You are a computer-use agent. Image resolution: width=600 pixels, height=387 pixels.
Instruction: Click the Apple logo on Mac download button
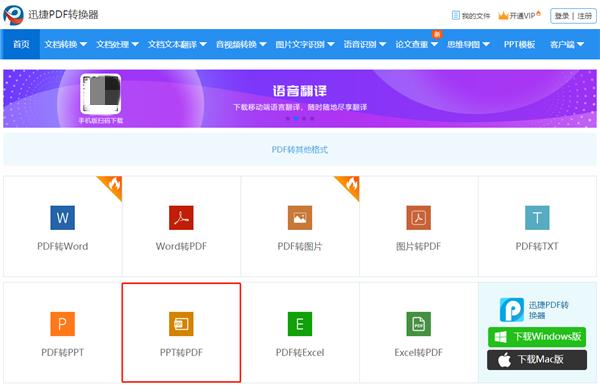tap(504, 360)
